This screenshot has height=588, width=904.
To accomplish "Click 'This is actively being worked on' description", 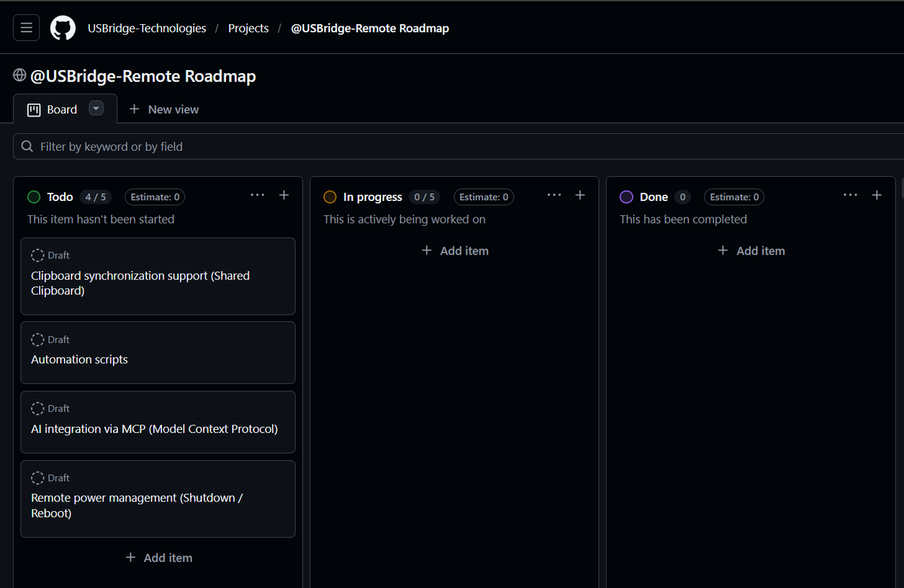I will tap(405, 219).
